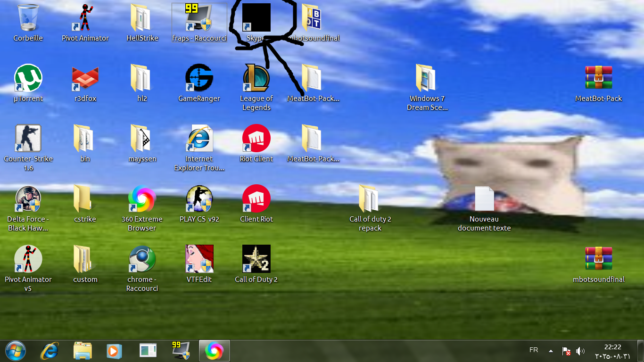
Task: Select the Windows 7 Dream Scene folder
Action: tap(427, 78)
